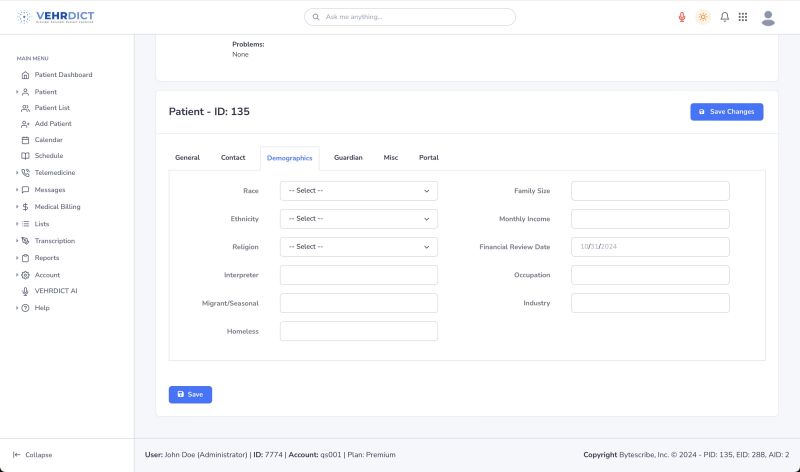Expand the Telemedicine menu arrow
800x472 pixels.
point(17,173)
